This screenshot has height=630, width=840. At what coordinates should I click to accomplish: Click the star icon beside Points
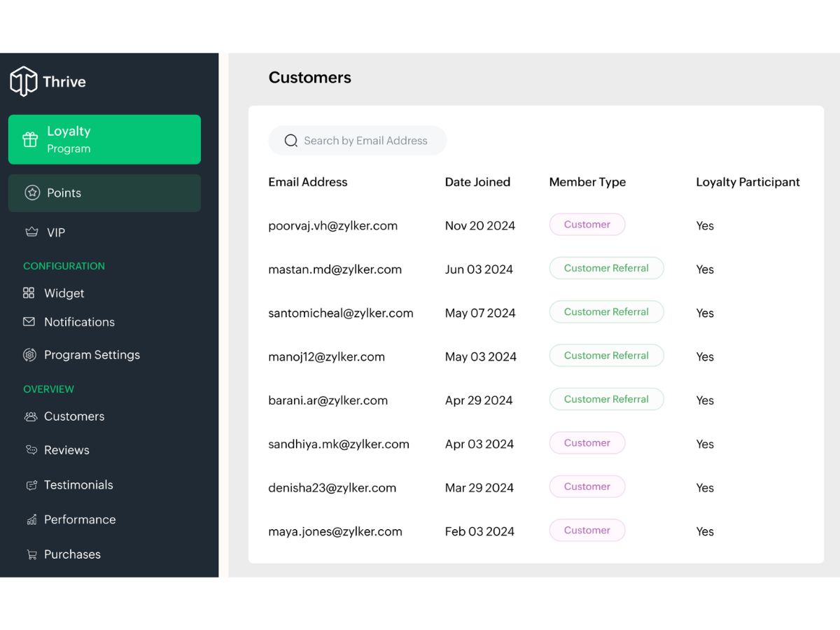[32, 192]
